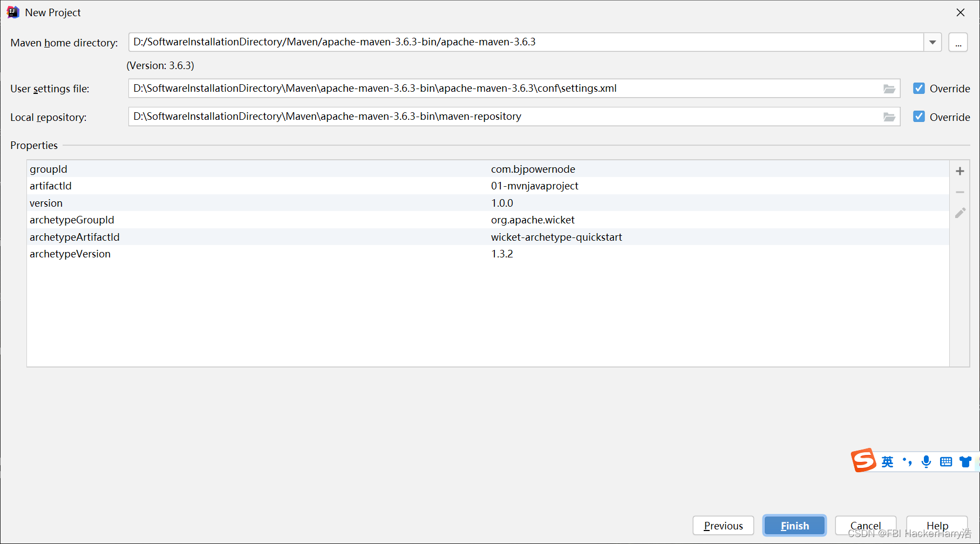Click the Sogou voice input microphone
This screenshot has height=544, width=980.
pyautogui.click(x=926, y=461)
